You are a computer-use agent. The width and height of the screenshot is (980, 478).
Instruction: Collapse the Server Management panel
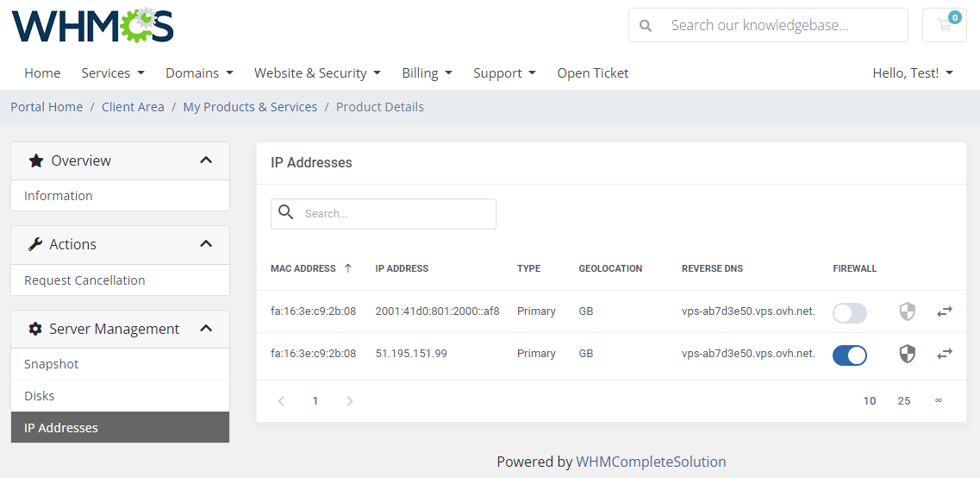pos(206,329)
